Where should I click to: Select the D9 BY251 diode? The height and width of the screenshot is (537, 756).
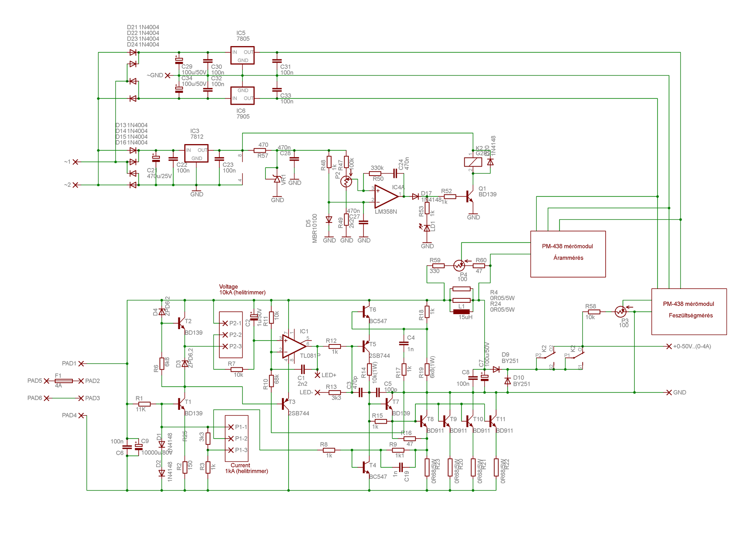[496, 369]
